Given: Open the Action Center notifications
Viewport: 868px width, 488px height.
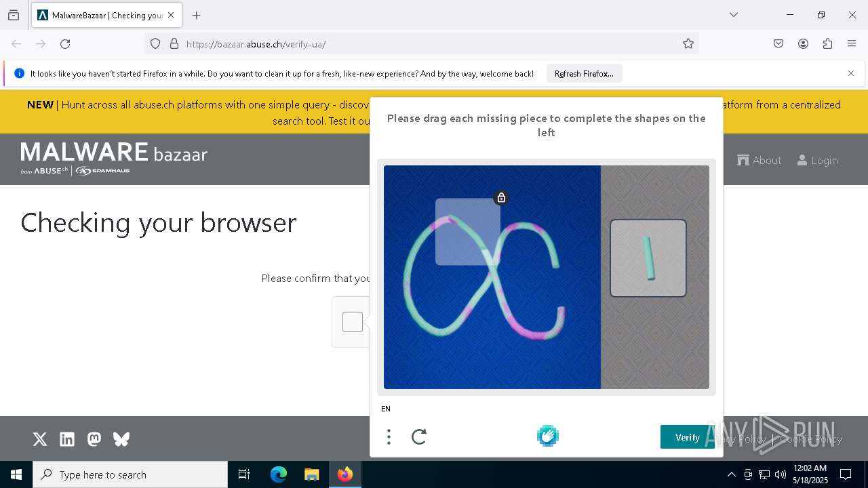Looking at the screenshot, I should click(846, 474).
